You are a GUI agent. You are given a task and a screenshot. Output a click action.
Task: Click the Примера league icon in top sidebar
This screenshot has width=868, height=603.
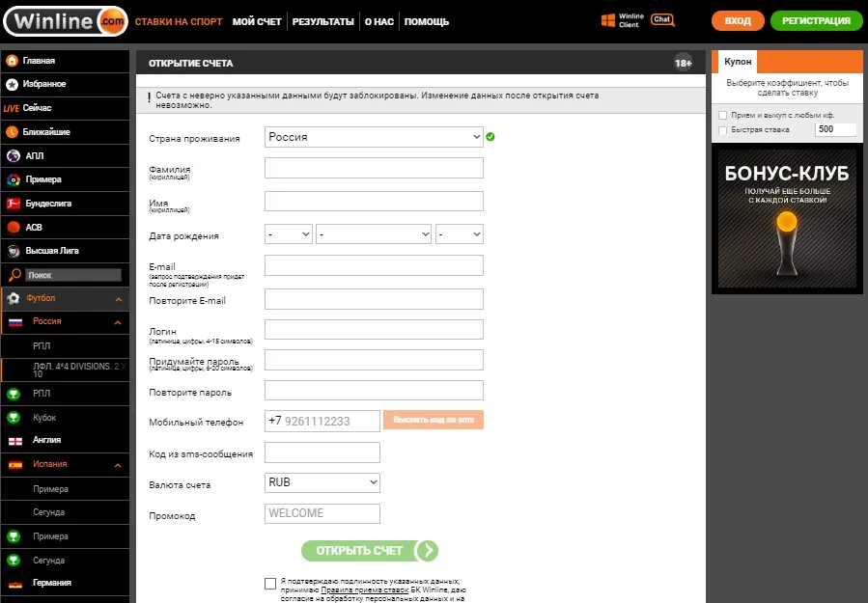[14, 179]
